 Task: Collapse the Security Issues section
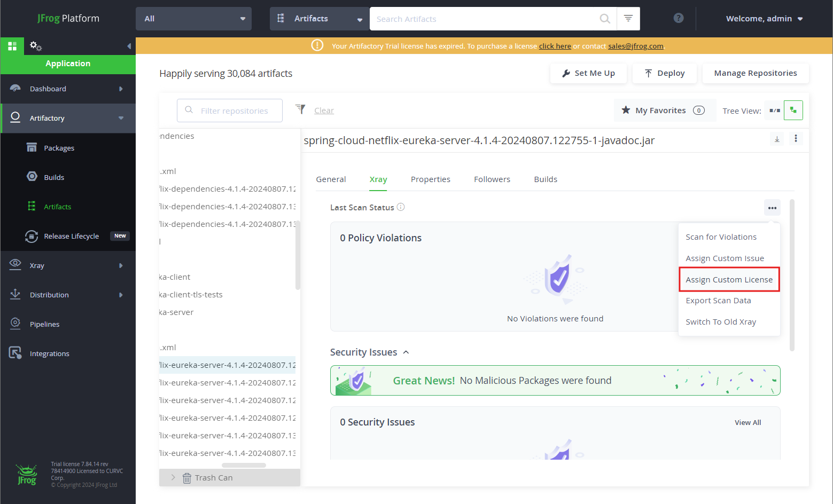pyautogui.click(x=406, y=352)
